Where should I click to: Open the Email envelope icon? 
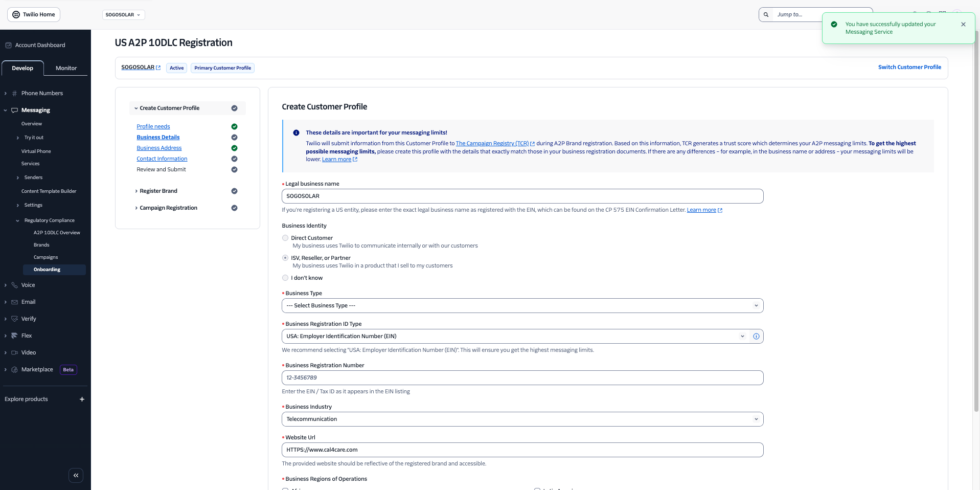(x=14, y=302)
